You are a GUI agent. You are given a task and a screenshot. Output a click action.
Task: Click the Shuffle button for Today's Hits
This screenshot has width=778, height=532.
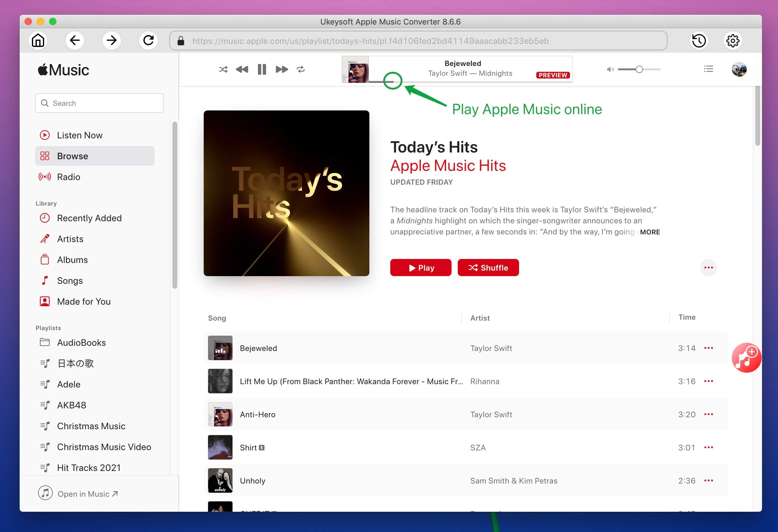[x=488, y=268]
